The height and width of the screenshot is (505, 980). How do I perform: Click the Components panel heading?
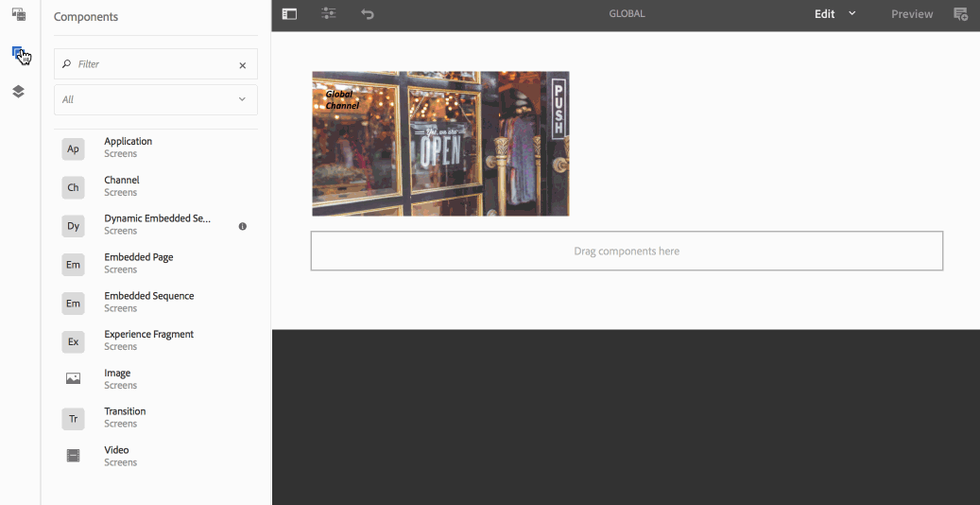pos(86,17)
